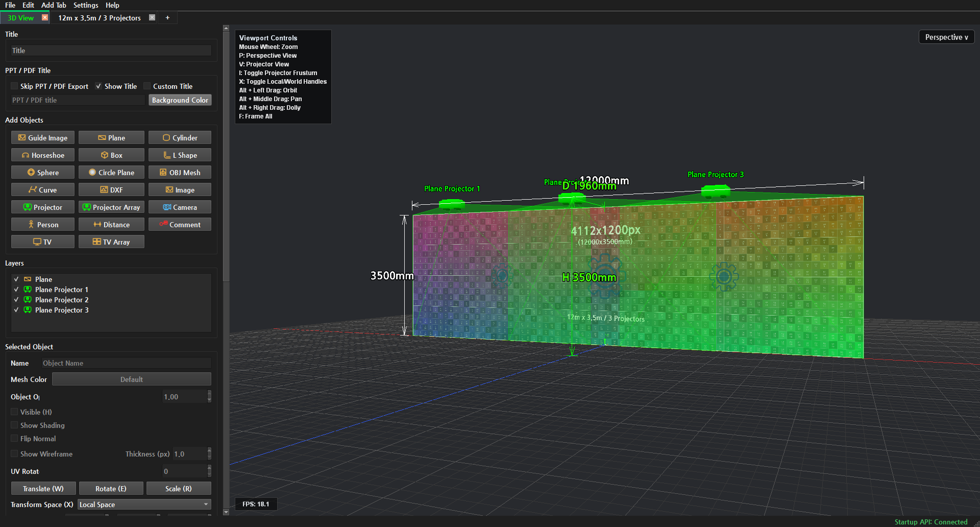This screenshot has height=527, width=980.
Task: Close the 12m x 3.5m / 3 Projectors tab
Action: coord(152,17)
